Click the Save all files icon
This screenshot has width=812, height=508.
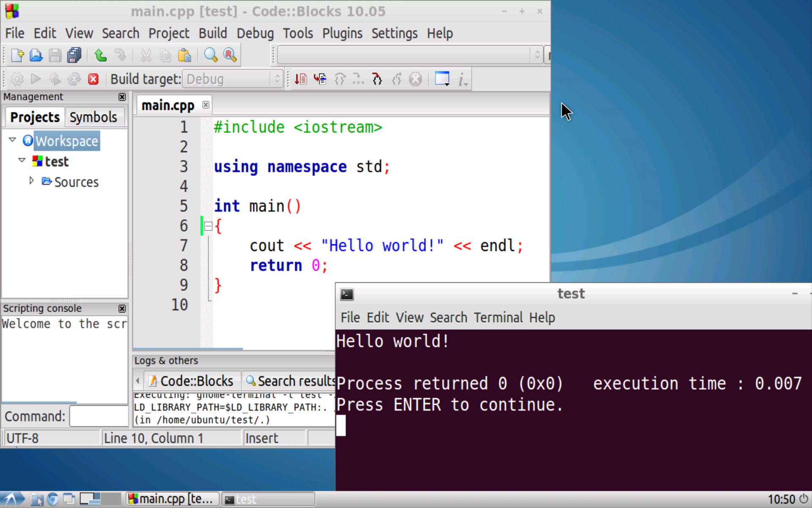(74, 55)
